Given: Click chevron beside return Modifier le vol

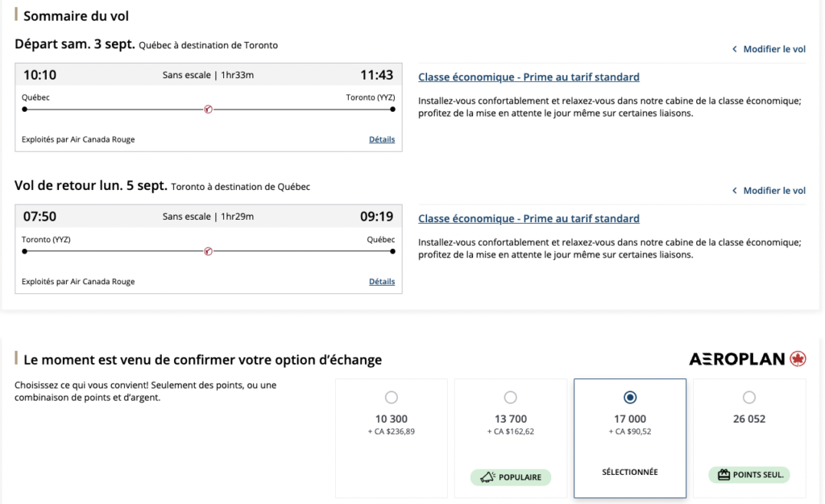Looking at the screenshot, I should tap(734, 191).
